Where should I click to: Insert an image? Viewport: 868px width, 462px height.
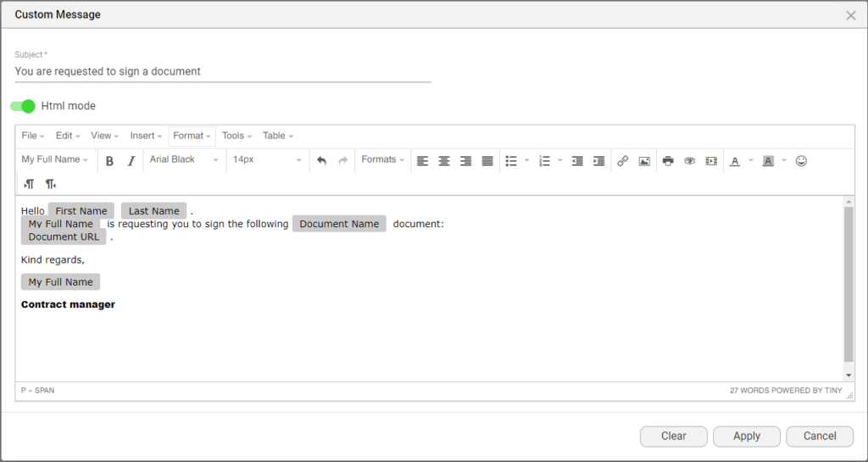(x=644, y=161)
